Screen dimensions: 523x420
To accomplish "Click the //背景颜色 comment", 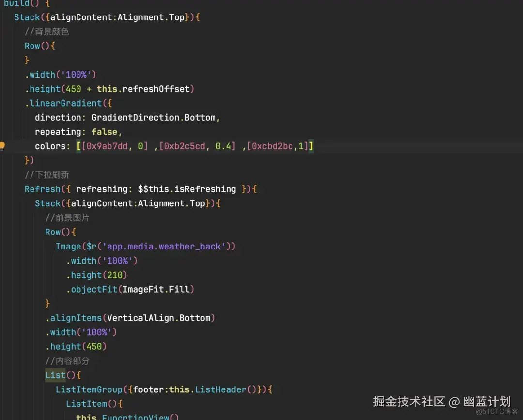I will click(46, 31).
